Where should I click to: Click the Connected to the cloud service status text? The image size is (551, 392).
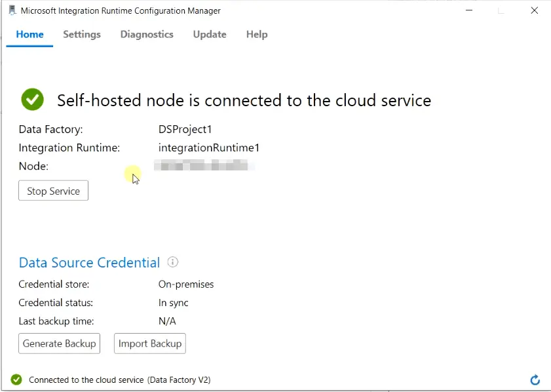tap(119, 380)
